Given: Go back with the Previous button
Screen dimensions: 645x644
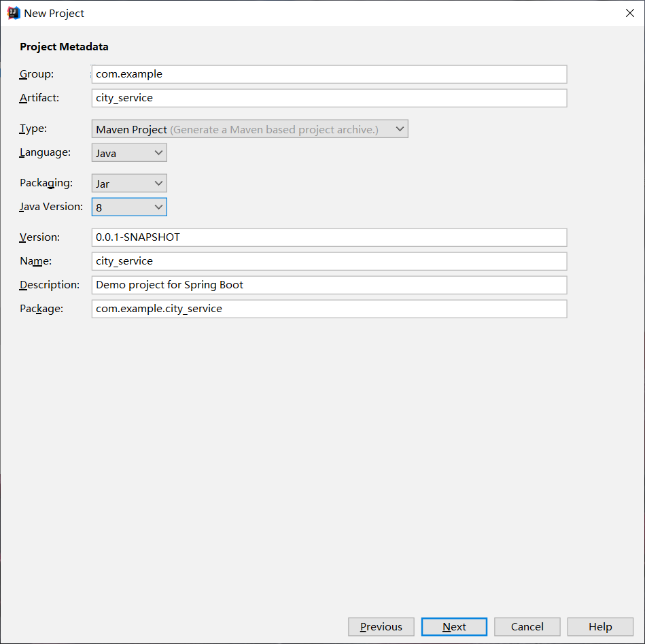Looking at the screenshot, I should coord(381,627).
